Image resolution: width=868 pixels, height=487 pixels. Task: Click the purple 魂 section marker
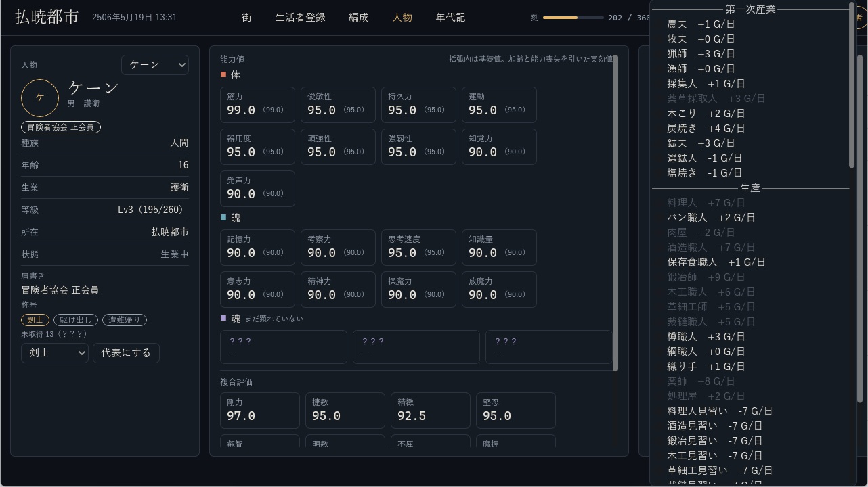pos(223,318)
